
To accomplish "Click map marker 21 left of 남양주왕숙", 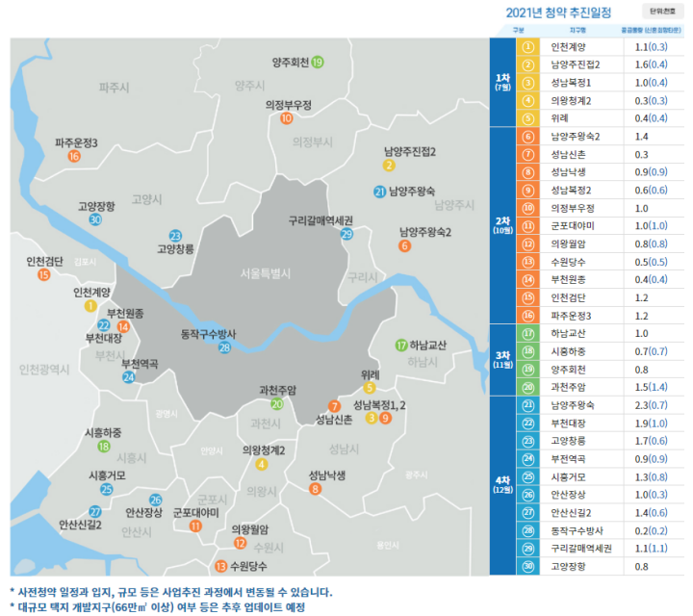I will click(x=379, y=192).
